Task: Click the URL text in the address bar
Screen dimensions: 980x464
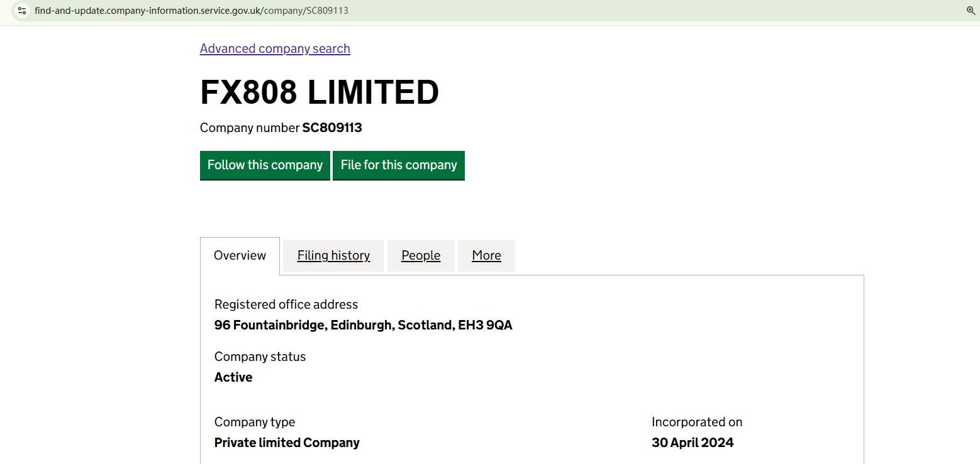Action: (x=191, y=11)
